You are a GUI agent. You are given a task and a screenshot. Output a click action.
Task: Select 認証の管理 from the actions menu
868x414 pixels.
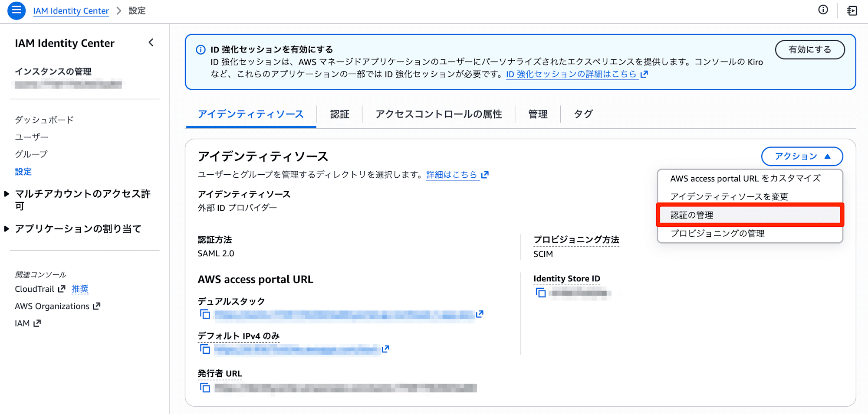pyautogui.click(x=692, y=215)
